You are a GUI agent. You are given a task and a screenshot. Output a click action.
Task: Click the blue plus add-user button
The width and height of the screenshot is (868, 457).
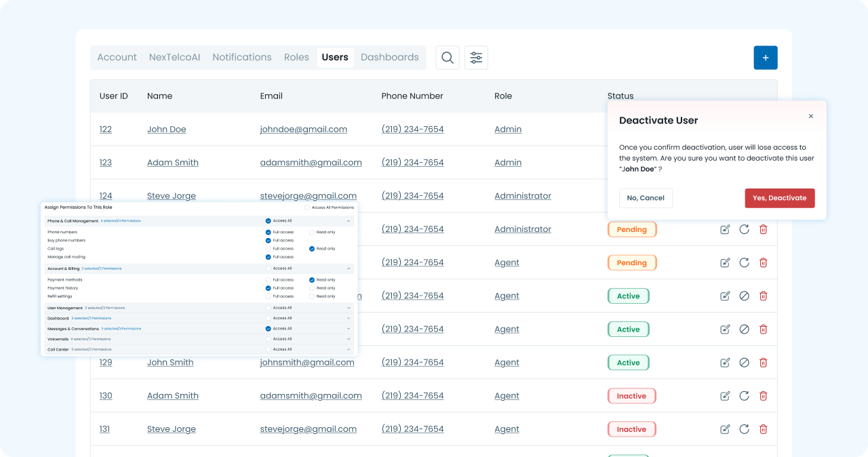tap(766, 58)
